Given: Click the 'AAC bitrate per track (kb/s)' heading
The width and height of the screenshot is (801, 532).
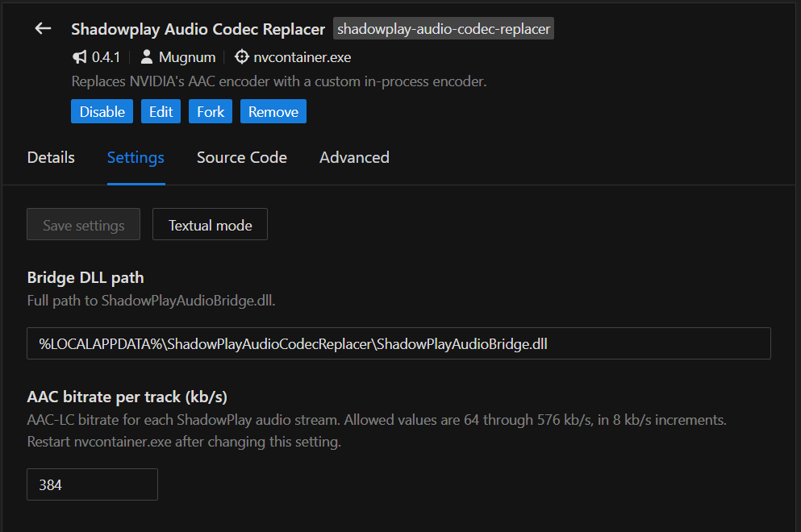Looking at the screenshot, I should [127, 397].
